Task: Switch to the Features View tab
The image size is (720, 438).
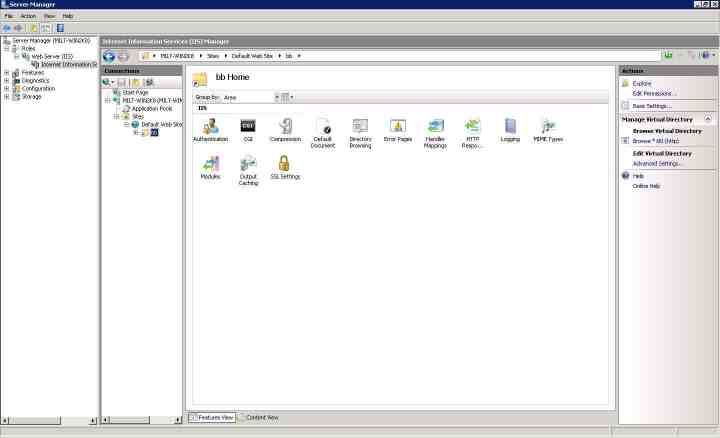Action: 212,417
